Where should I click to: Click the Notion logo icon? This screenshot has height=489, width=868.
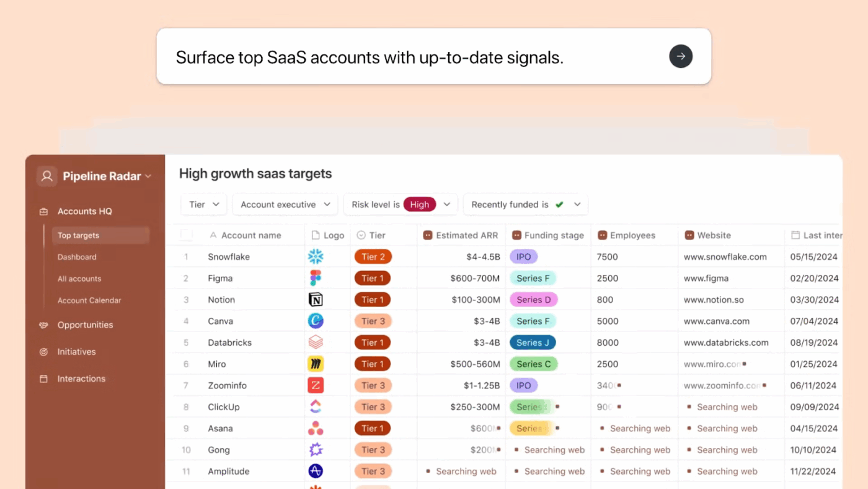pos(316,300)
